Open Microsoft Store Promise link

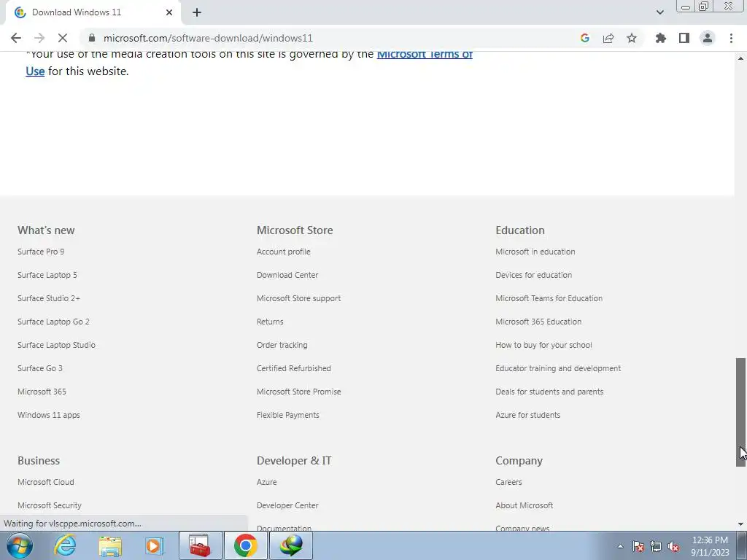click(x=298, y=392)
